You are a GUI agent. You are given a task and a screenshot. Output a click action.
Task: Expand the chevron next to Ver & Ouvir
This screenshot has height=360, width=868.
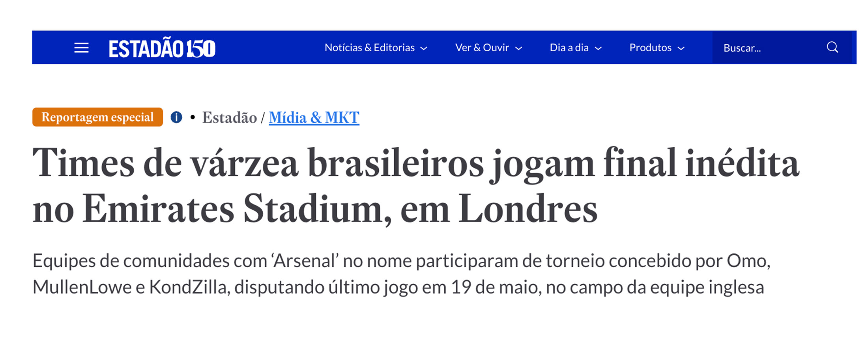click(519, 49)
